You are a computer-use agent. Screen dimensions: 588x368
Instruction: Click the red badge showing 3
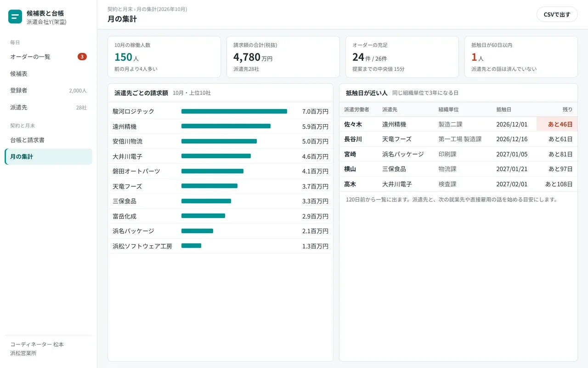(x=82, y=57)
